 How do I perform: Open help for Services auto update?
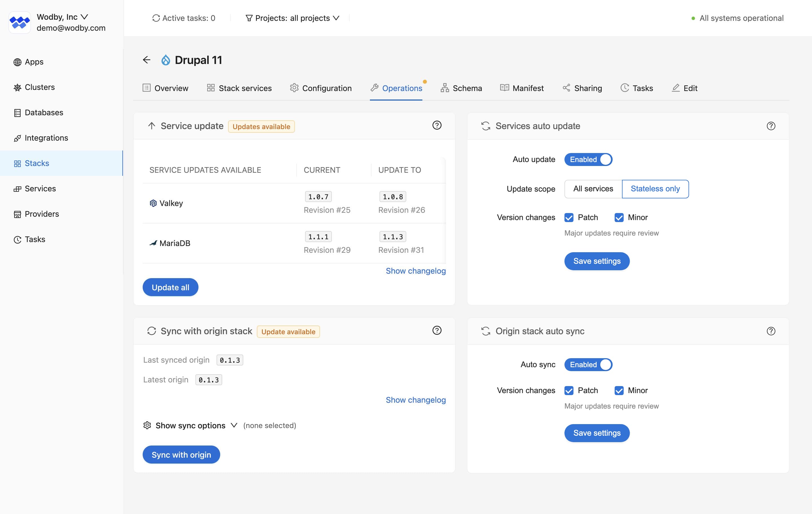coord(771,126)
